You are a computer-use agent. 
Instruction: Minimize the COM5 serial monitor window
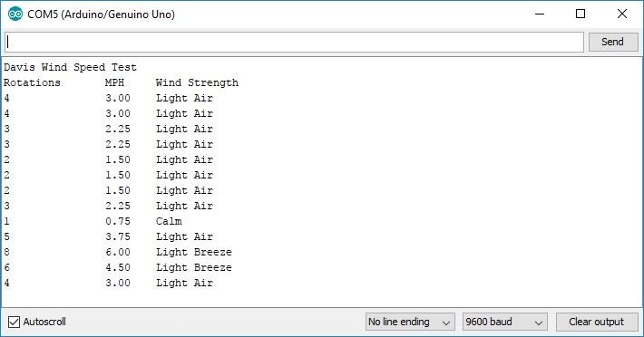point(540,14)
